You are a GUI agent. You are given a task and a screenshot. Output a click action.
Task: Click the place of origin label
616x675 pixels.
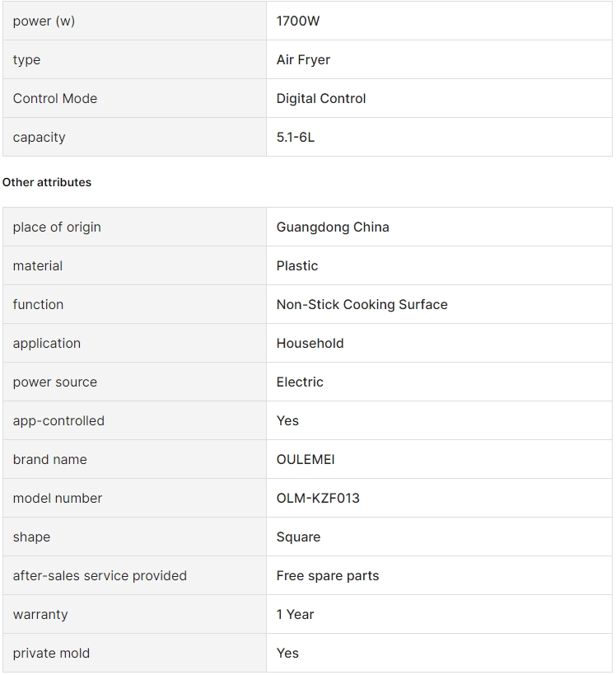(x=57, y=227)
